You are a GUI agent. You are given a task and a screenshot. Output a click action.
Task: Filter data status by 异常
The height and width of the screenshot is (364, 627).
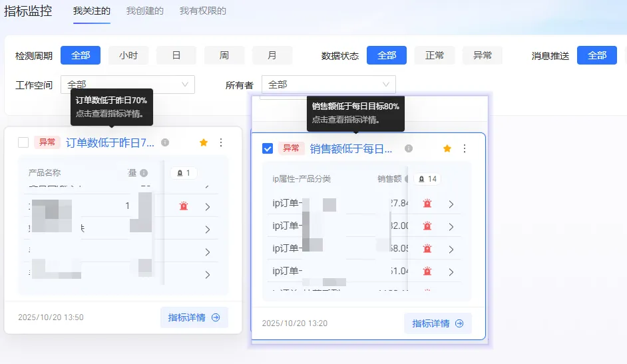pyautogui.click(x=483, y=55)
